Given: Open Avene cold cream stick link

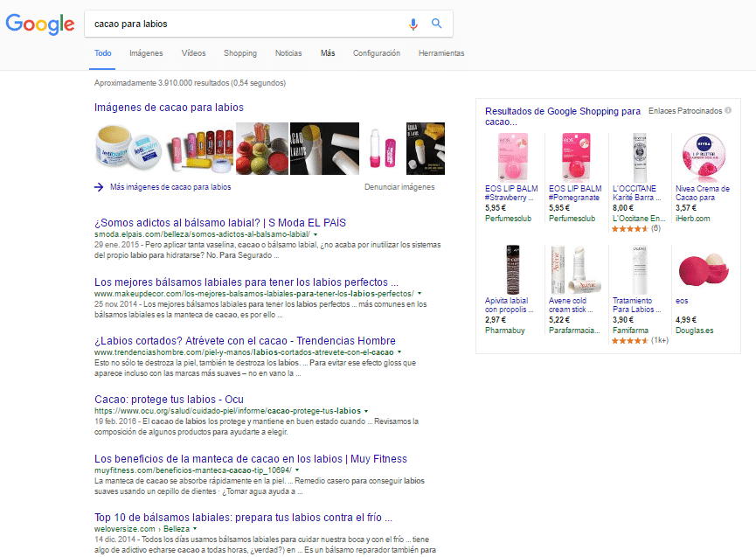Looking at the screenshot, I should 571,305.
